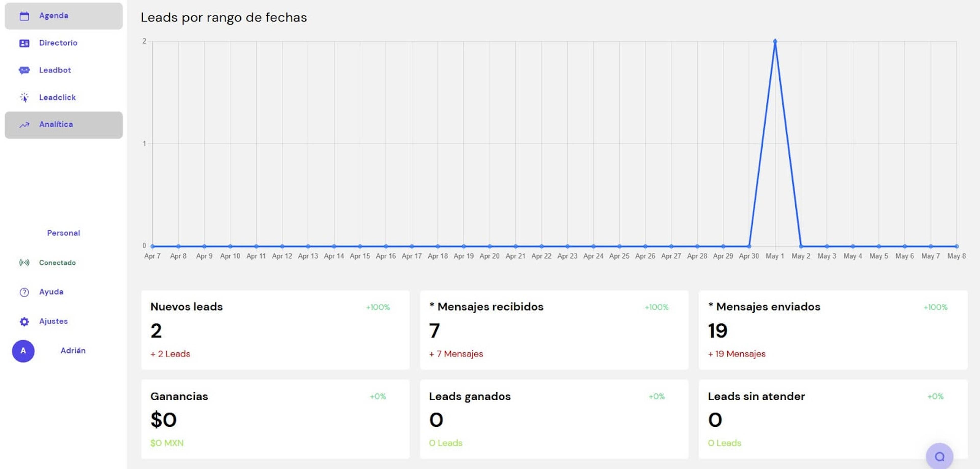Click the Agenda calendar icon

[x=24, y=16]
